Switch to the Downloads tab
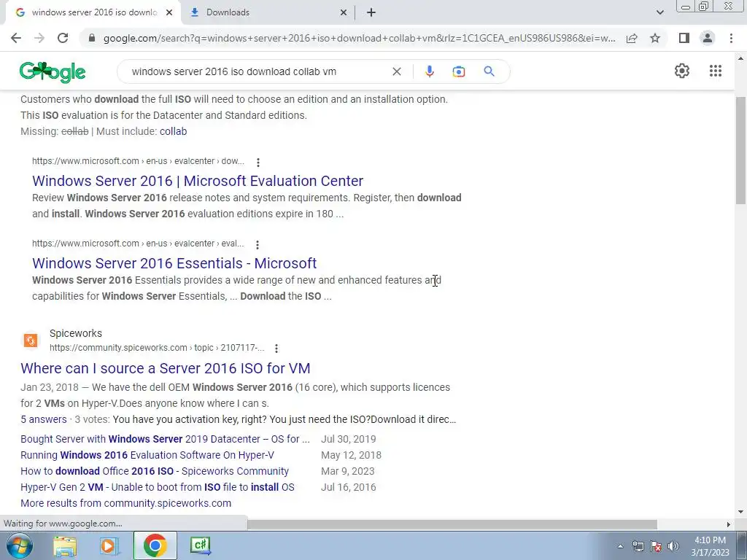 (268, 12)
